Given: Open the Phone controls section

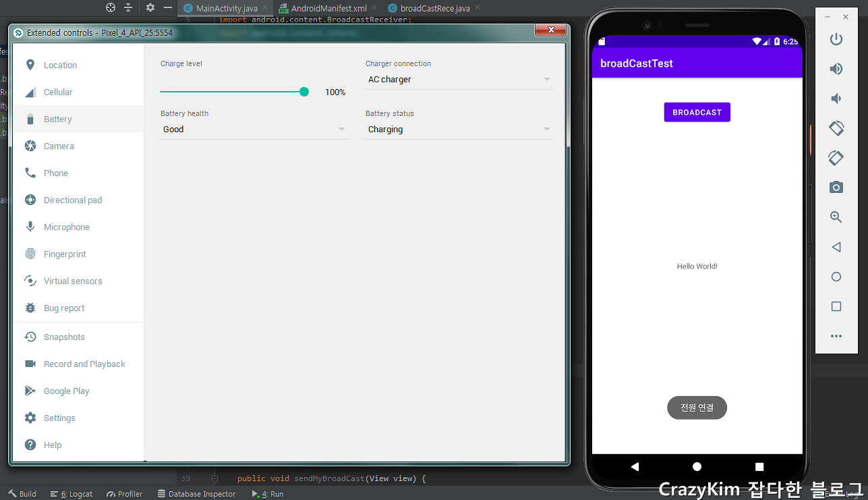Looking at the screenshot, I should (78, 173).
